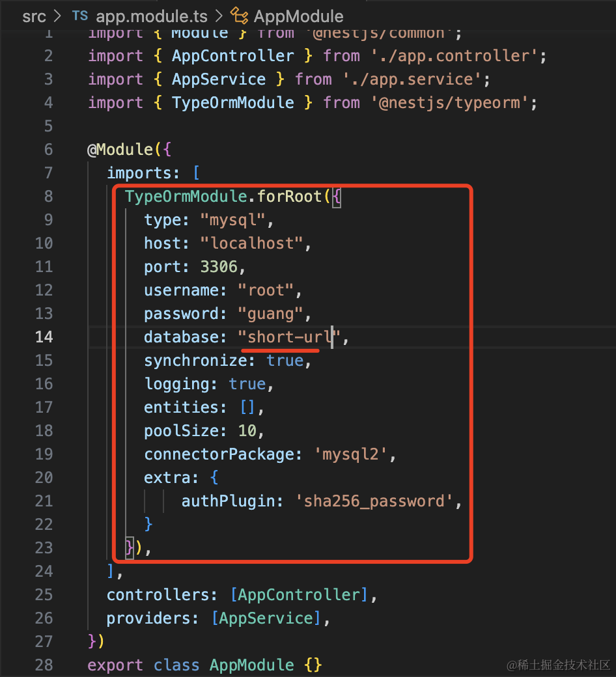616x677 pixels.
Task: Click the "guang" password string
Action: tap(270, 314)
